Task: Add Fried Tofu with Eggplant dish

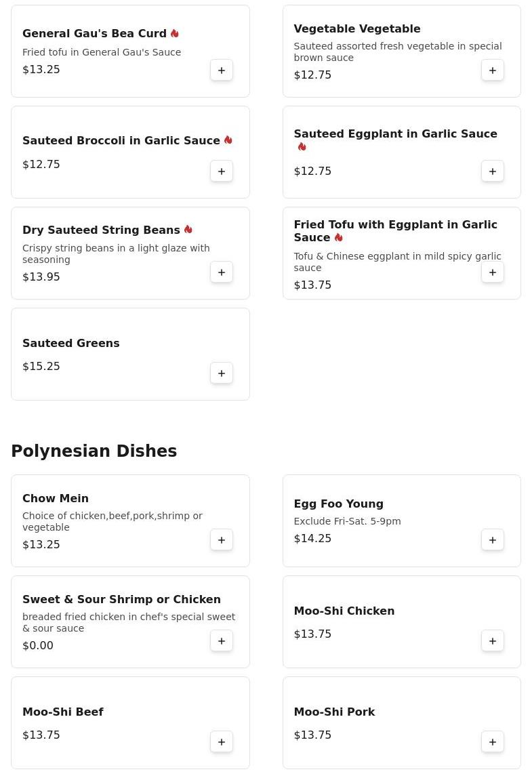Action: 493,272
